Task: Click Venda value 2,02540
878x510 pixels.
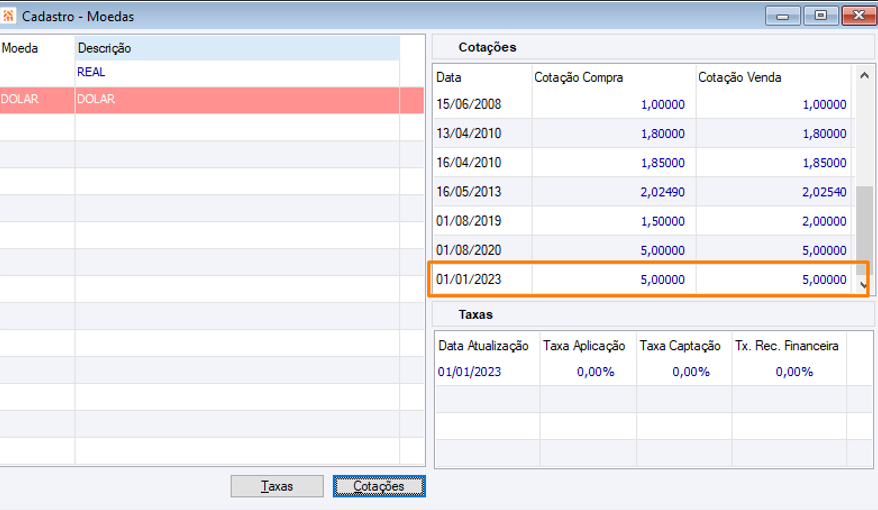Action: (824, 192)
